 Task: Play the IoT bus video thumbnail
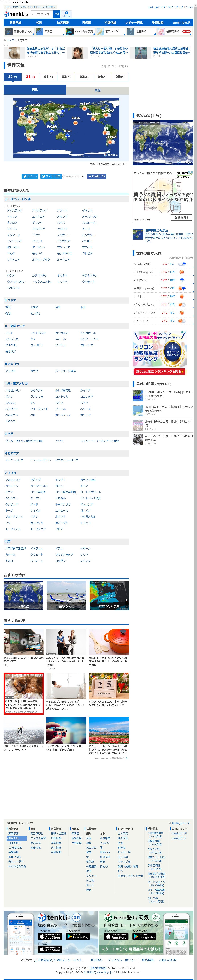[24, 642]
